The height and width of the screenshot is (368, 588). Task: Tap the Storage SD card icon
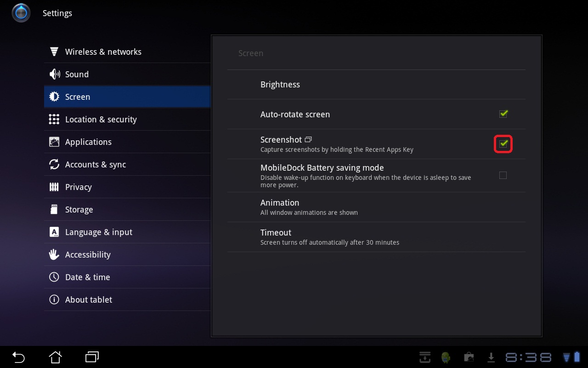(x=54, y=209)
